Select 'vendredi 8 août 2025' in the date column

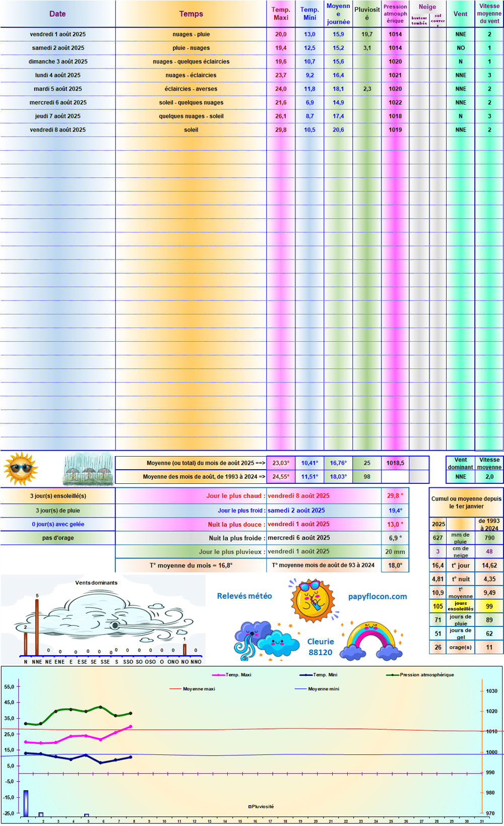pos(57,130)
